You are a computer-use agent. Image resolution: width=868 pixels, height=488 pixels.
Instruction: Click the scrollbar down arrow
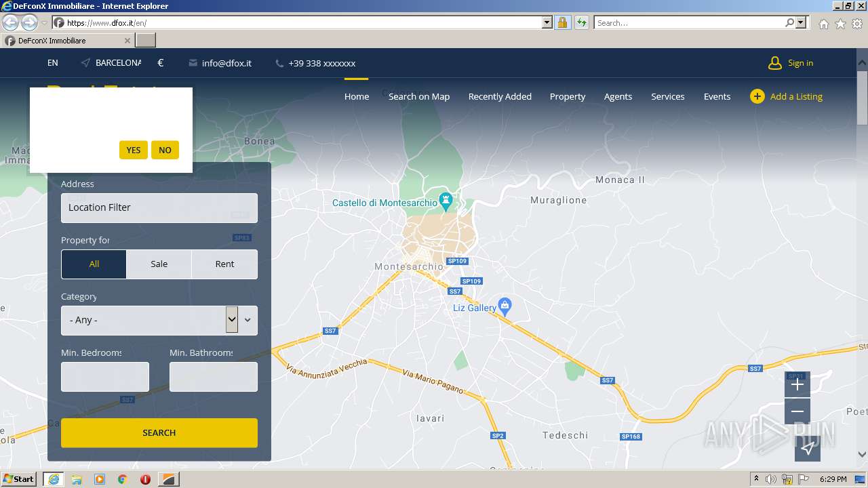[x=862, y=455]
